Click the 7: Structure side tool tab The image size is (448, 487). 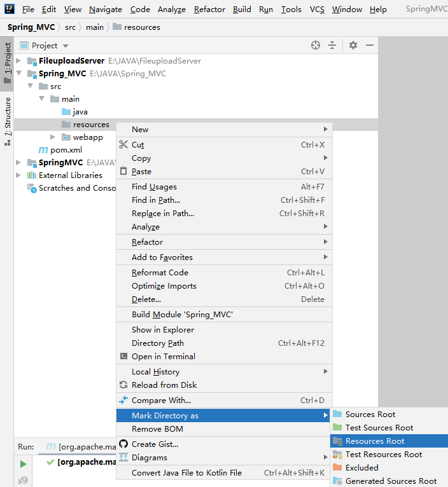point(7,121)
